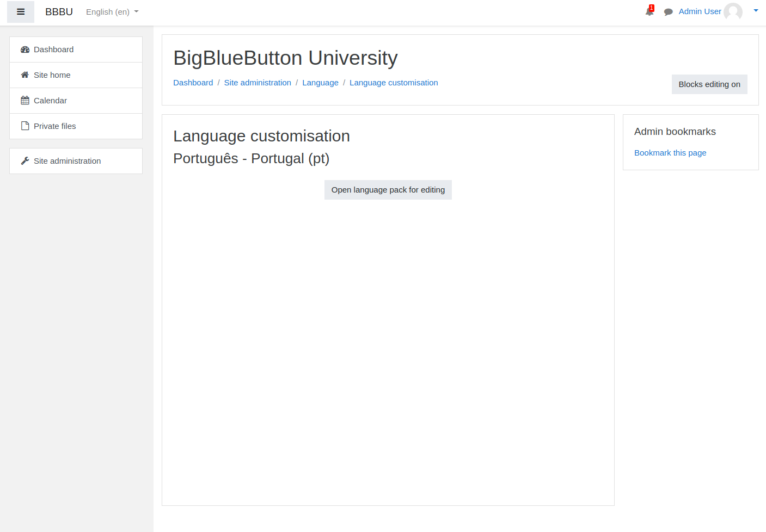
Task: Go to Site home in sidebar
Action: click(76, 75)
